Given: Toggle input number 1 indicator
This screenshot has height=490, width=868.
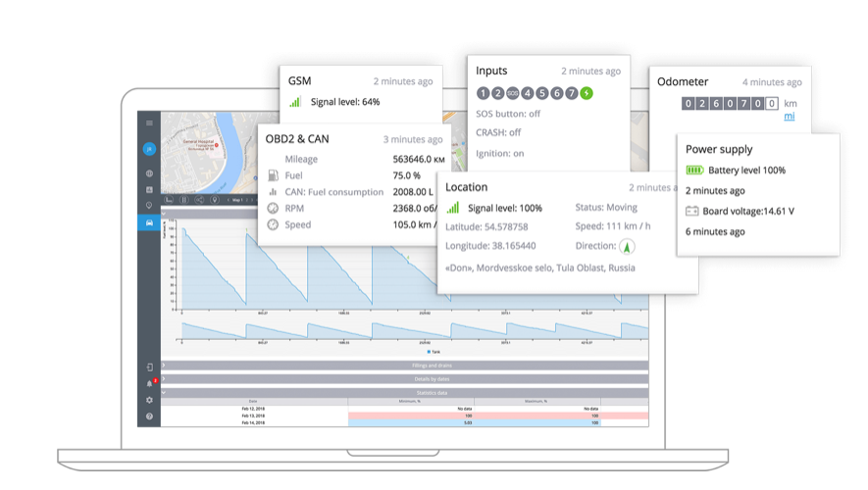Looking at the screenshot, I should pyautogui.click(x=483, y=93).
